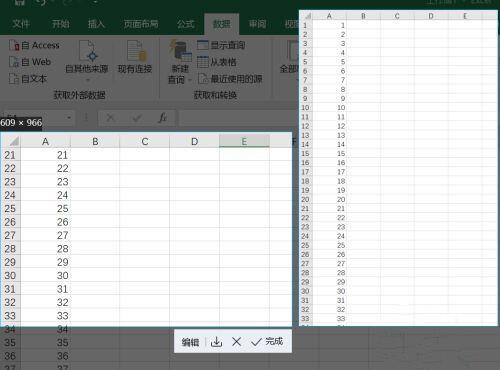Click the download icon in screenshot toolbar
Screen dimensions: 500x370
pyautogui.click(x=216, y=342)
